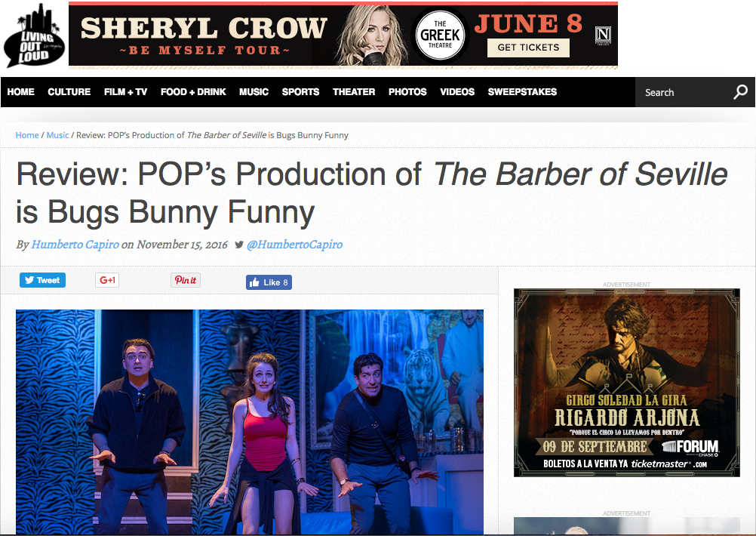
Task: Follow the Music breadcrumb link
Action: [x=57, y=135]
